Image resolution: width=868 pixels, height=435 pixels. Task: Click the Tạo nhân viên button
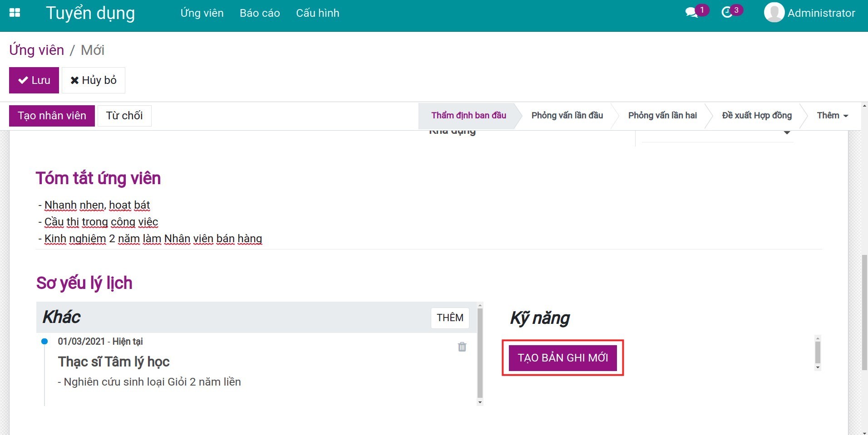[52, 116]
